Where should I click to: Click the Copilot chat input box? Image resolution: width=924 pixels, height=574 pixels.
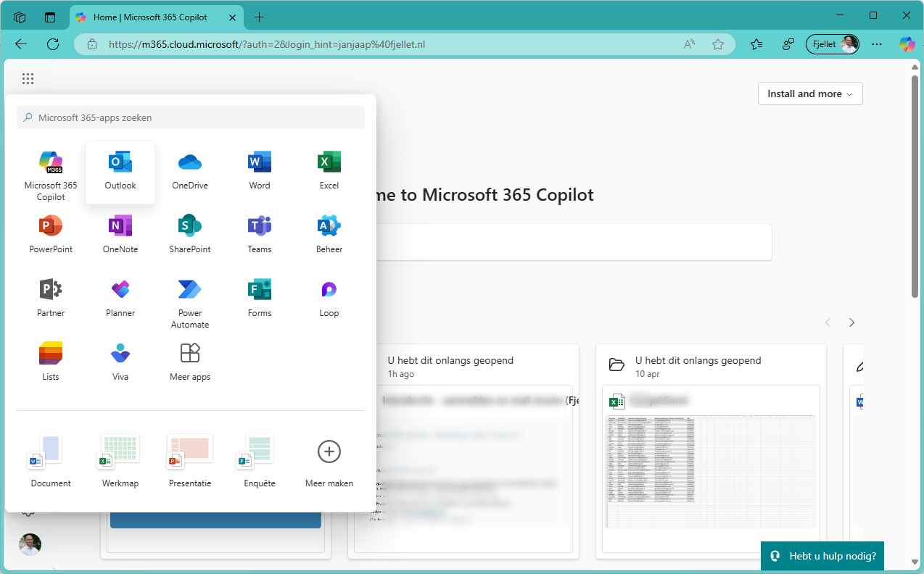coord(573,242)
